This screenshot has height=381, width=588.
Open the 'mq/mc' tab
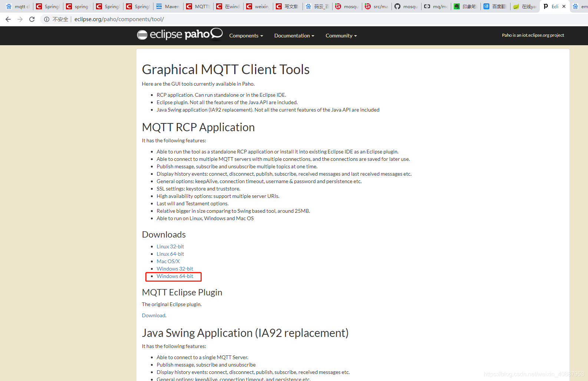[x=436, y=6]
